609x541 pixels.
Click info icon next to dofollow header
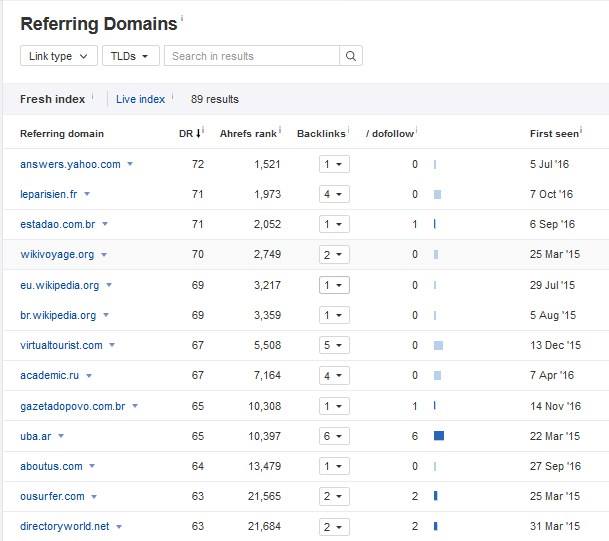[x=416, y=130]
